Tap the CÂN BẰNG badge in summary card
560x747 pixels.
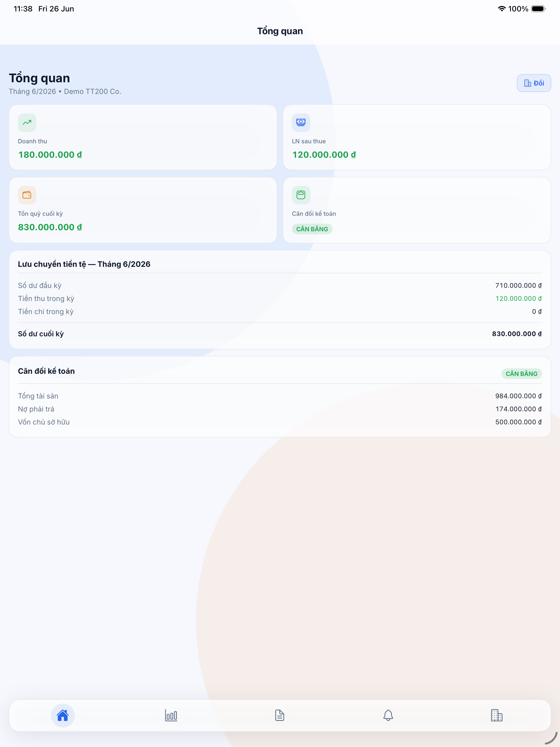point(312,229)
